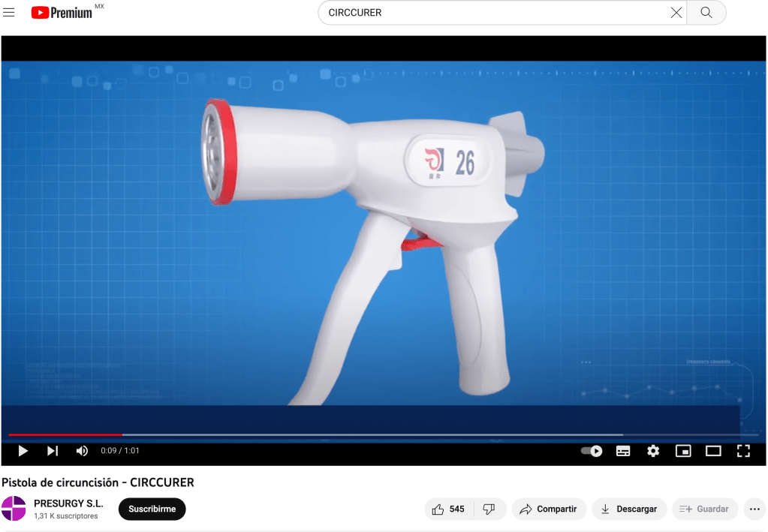768x532 pixels.
Task: Like the video with thumbs up
Action: pos(447,509)
